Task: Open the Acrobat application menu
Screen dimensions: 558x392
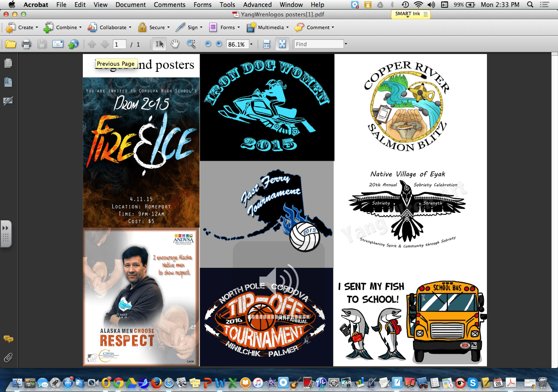Action: pyautogui.click(x=36, y=5)
